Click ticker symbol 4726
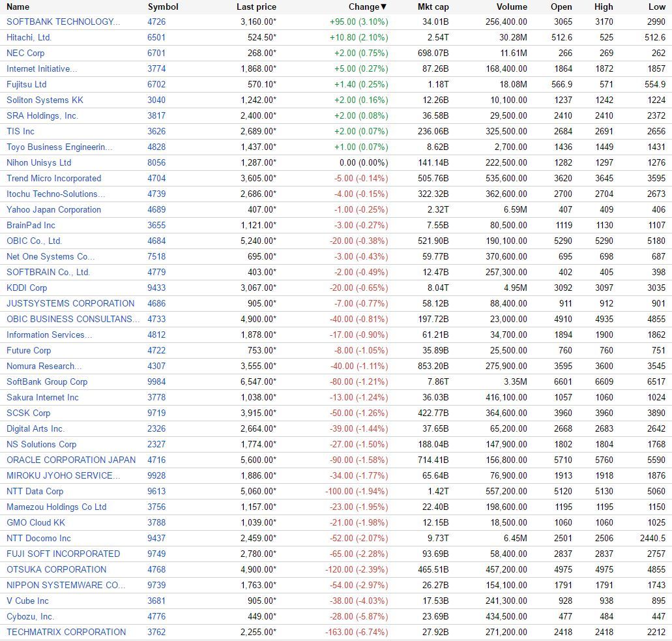Viewport: 672px width, 641px height. pyautogui.click(x=156, y=22)
